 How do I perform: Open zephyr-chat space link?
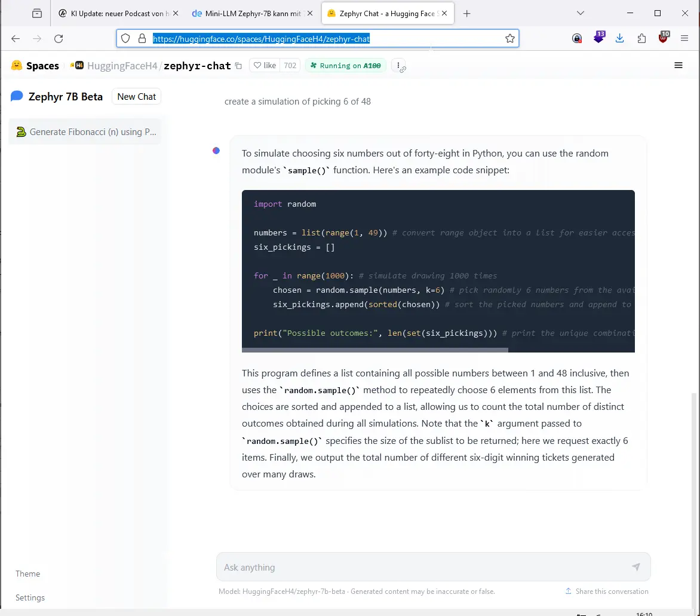click(x=197, y=66)
